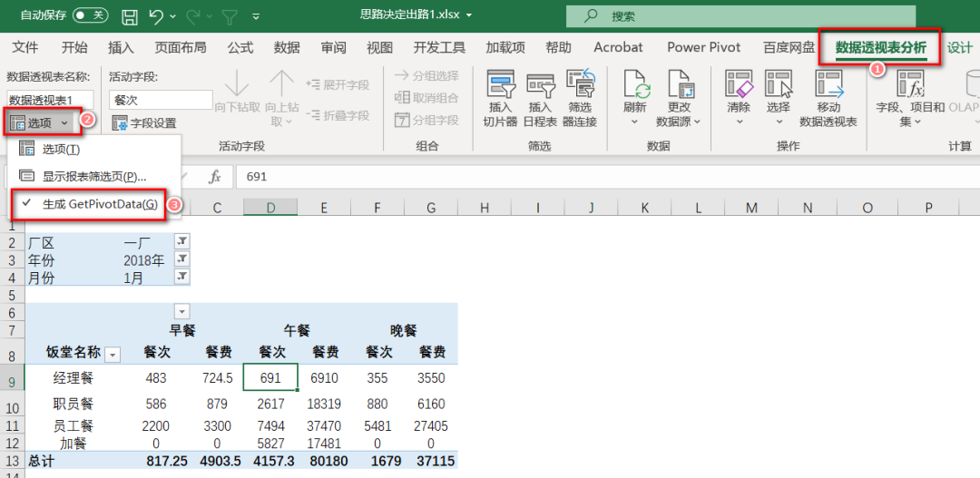Viewport: 980px width, 478px height.
Task: Click the Redo arrow icon
Action: coord(194,16)
